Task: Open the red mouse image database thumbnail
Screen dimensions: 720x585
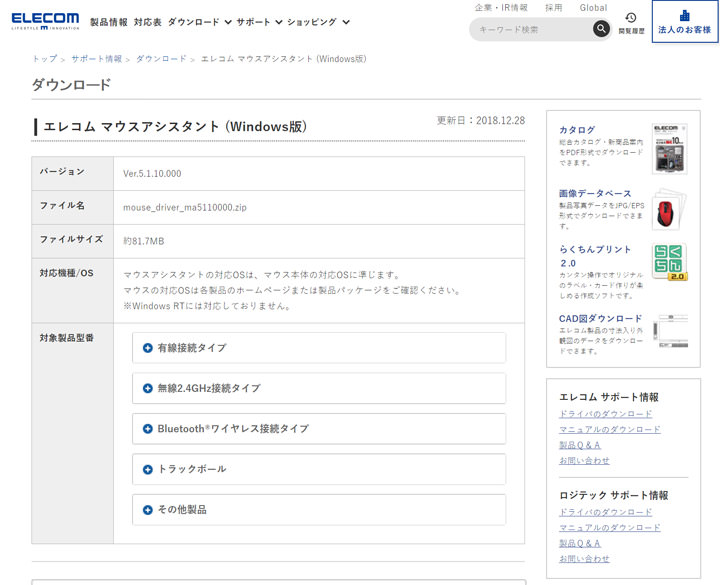Action: [669, 210]
